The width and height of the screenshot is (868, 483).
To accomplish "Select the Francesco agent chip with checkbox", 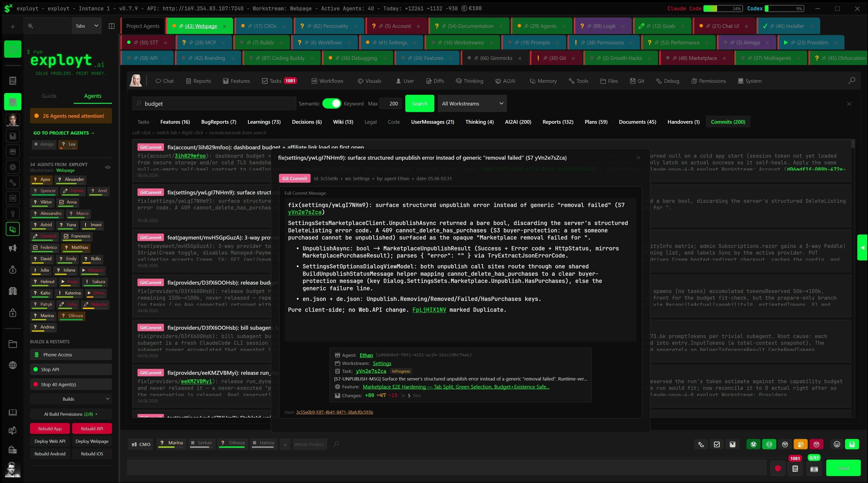I will pos(77,236).
